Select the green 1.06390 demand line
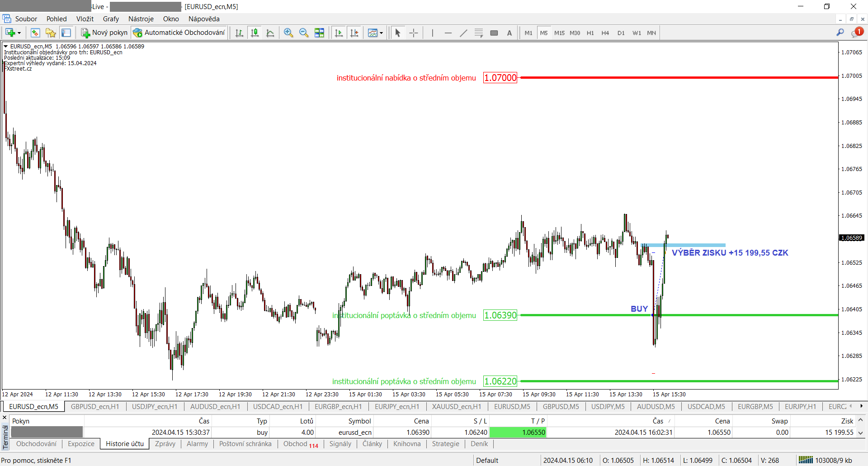 679,315
